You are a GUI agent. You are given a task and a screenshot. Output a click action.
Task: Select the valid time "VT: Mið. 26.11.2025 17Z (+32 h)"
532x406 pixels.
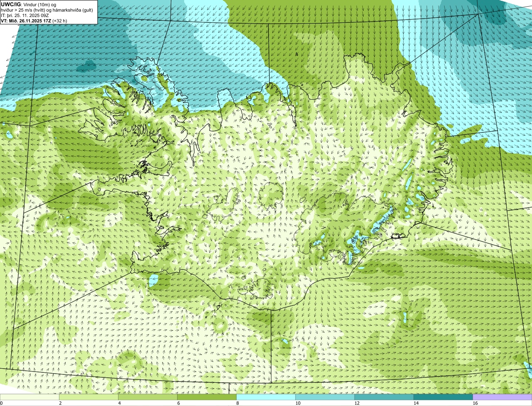click(34, 20)
